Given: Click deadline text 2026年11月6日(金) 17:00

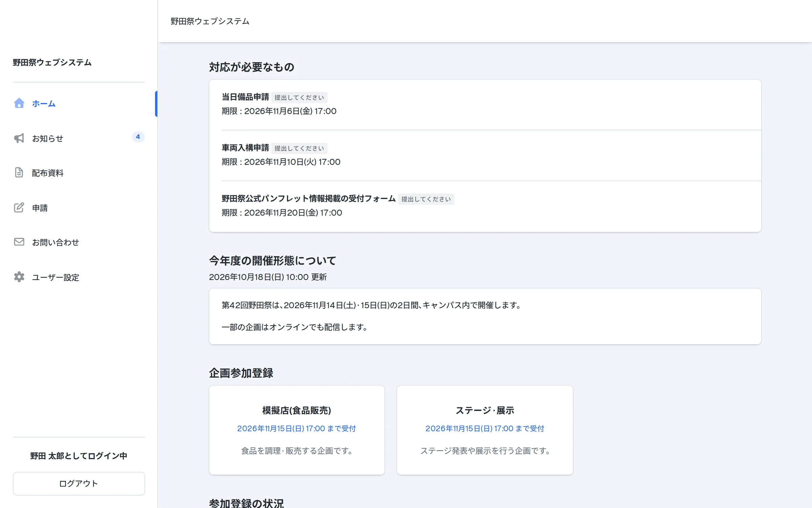Looking at the screenshot, I should [x=290, y=111].
